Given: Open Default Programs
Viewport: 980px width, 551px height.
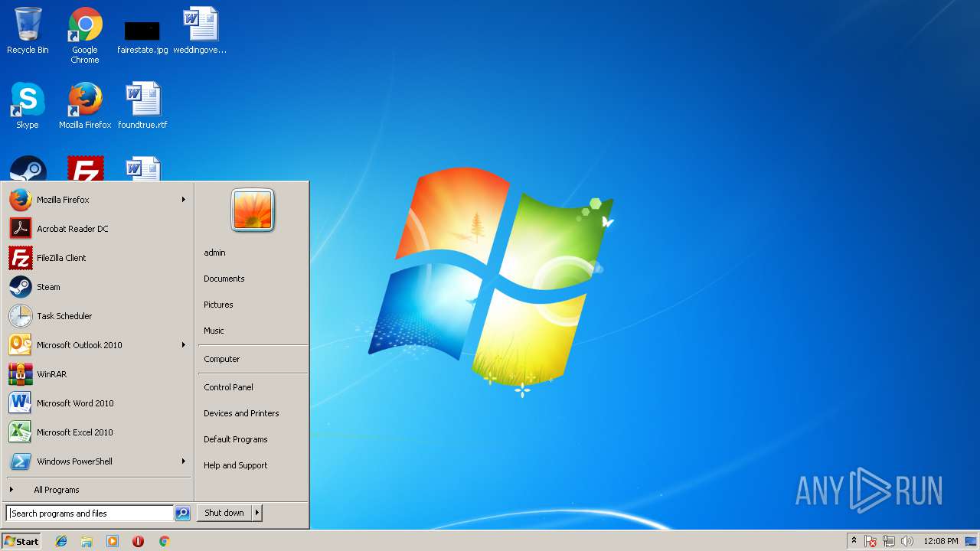Looking at the screenshot, I should point(253,439).
